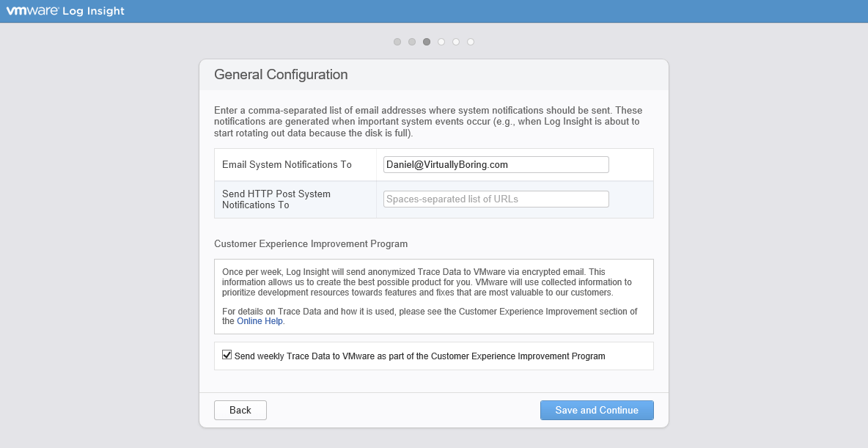Click the Send HTTP Post System Notifications label
Image resolution: width=868 pixels, height=448 pixels.
pos(276,199)
